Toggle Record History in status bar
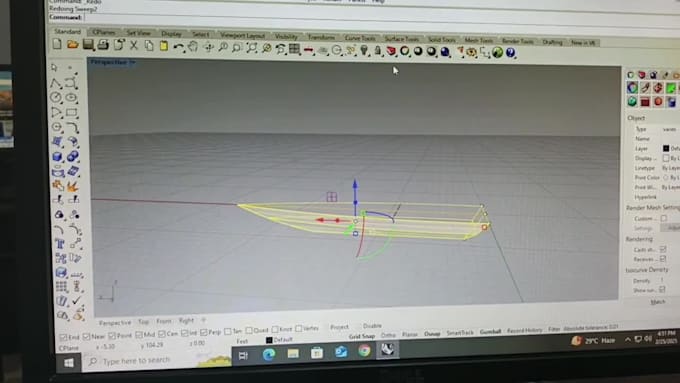The width and height of the screenshot is (680, 383). point(524,331)
